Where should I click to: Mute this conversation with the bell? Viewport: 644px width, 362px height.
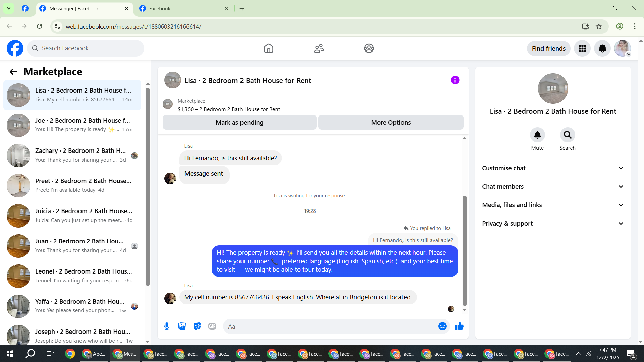537,135
